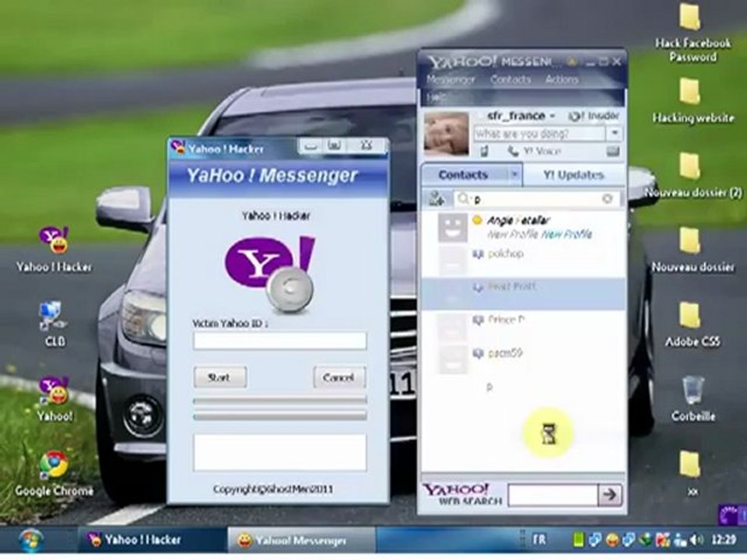Select the Angie Fetalar contact
This screenshot has width=747, height=560.
coord(523,227)
